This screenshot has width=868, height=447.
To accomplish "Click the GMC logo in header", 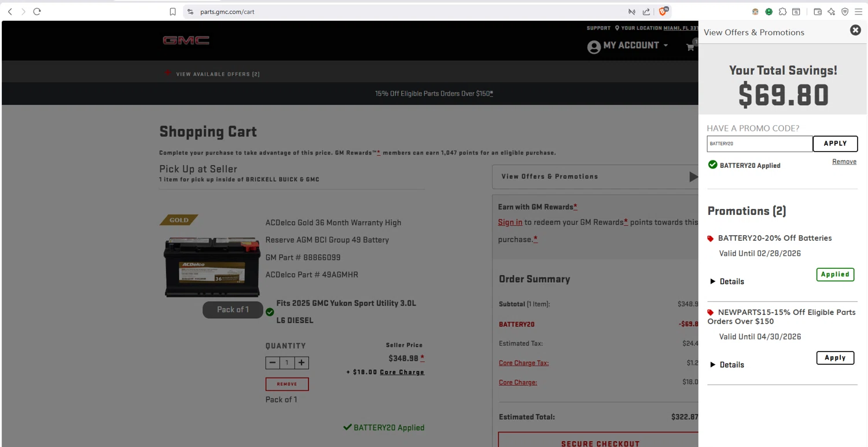I will tap(186, 41).
